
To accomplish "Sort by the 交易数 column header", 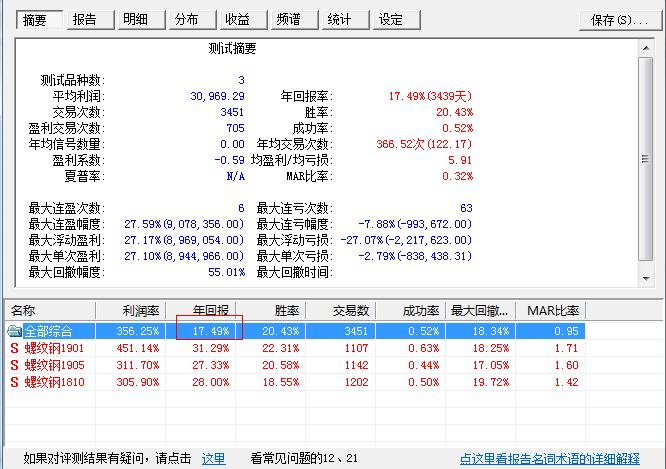I will [341, 311].
